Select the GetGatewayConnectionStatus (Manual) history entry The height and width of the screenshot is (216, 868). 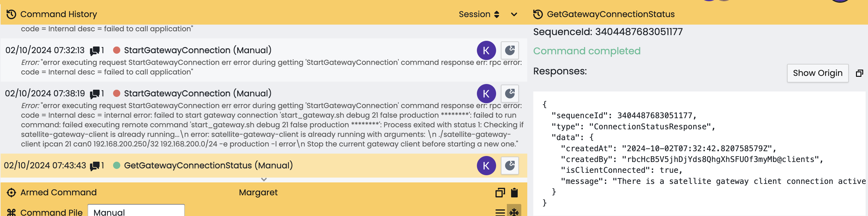pyautogui.click(x=208, y=166)
